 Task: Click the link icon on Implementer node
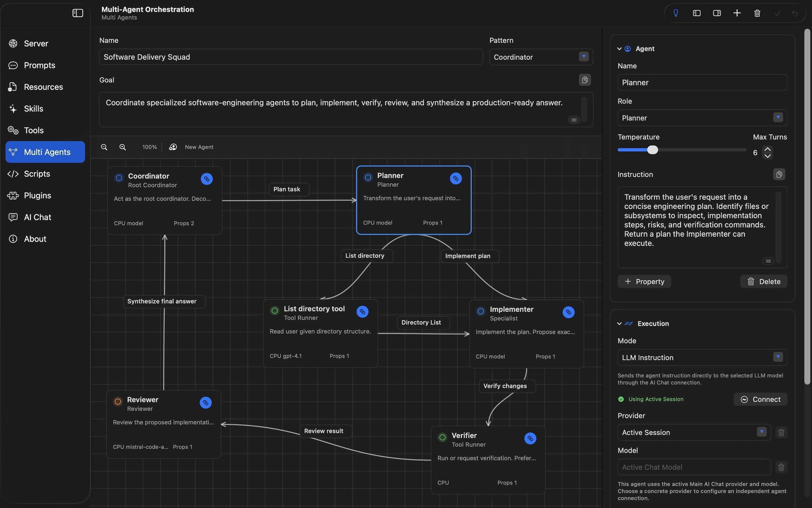coord(568,312)
